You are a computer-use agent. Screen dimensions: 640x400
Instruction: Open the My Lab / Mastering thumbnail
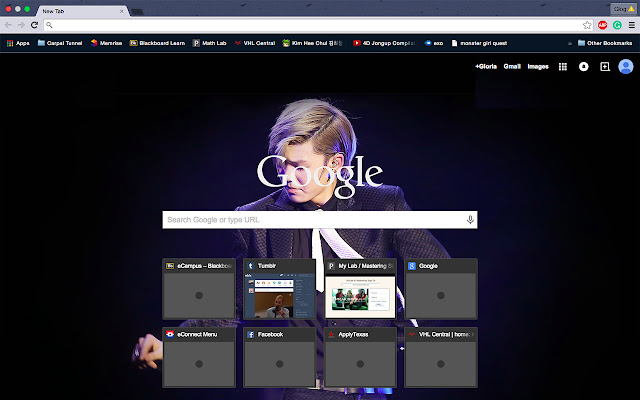[360, 289]
